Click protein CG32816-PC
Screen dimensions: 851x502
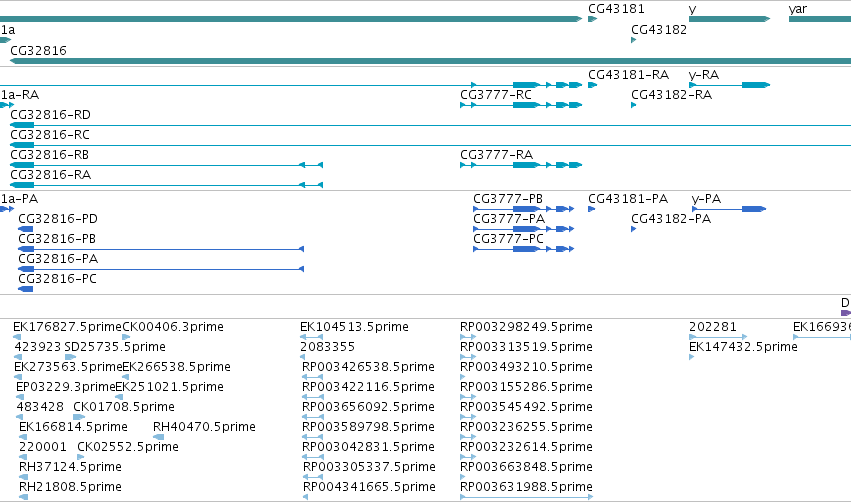(58, 279)
